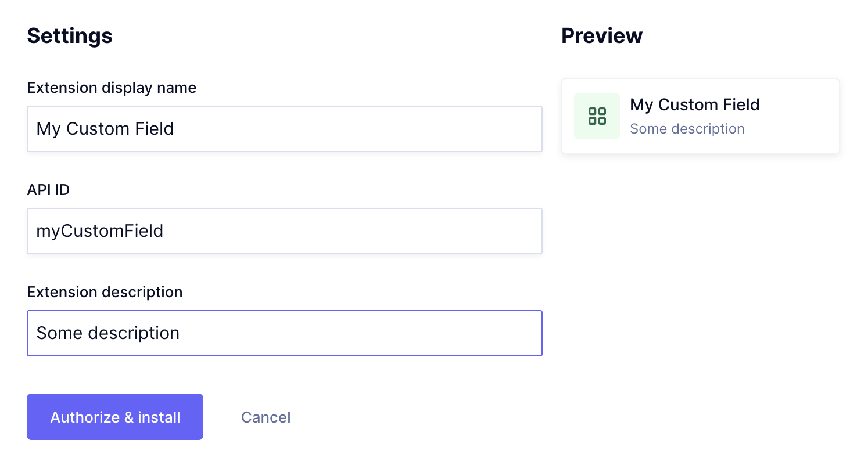Click 'My Custom Field' title in preview
This screenshot has height=476, width=868.
[x=694, y=104]
